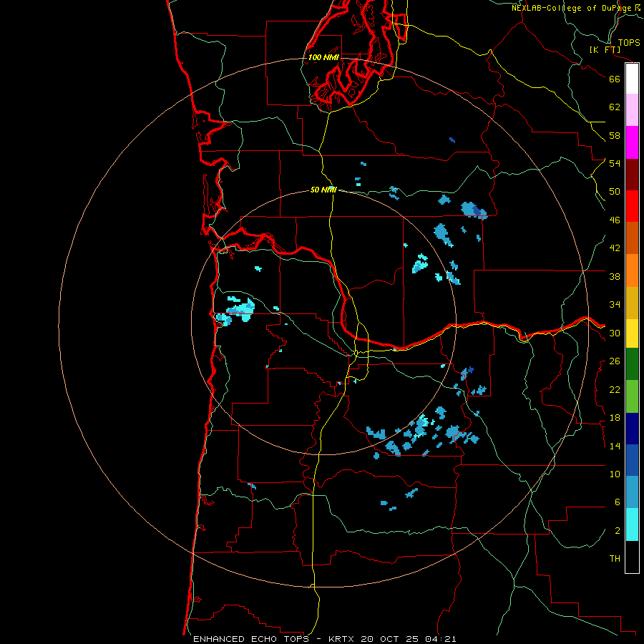Click the 22 legend value
This screenshot has width=644, height=644.
point(615,390)
